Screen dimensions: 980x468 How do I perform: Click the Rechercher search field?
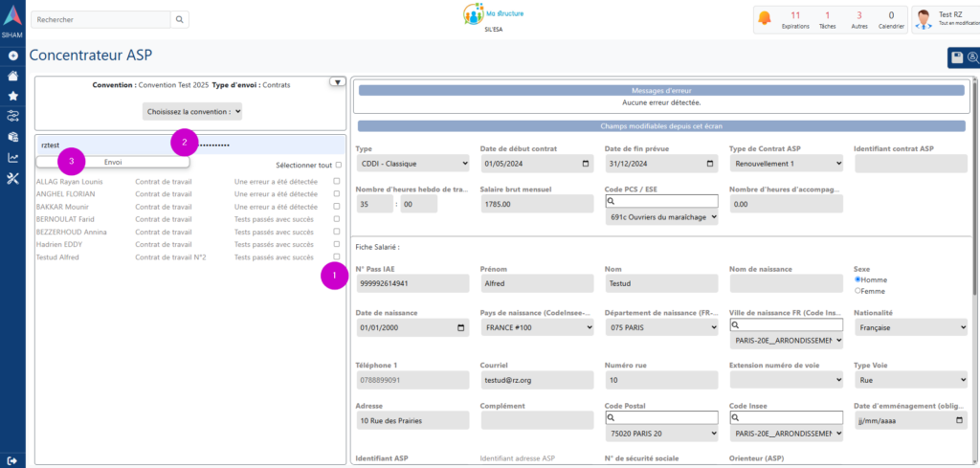point(100,19)
